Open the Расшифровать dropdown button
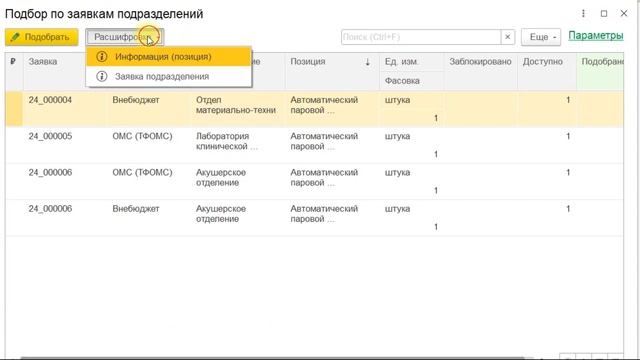 click(125, 37)
